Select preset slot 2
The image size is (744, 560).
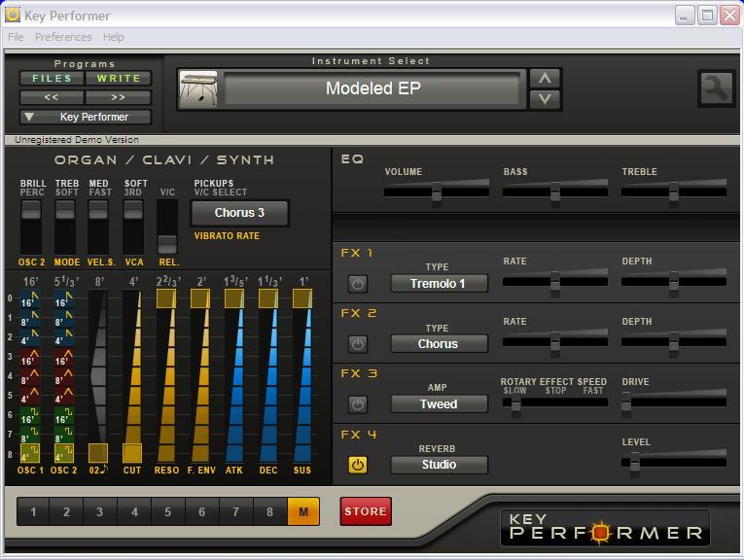click(x=66, y=511)
